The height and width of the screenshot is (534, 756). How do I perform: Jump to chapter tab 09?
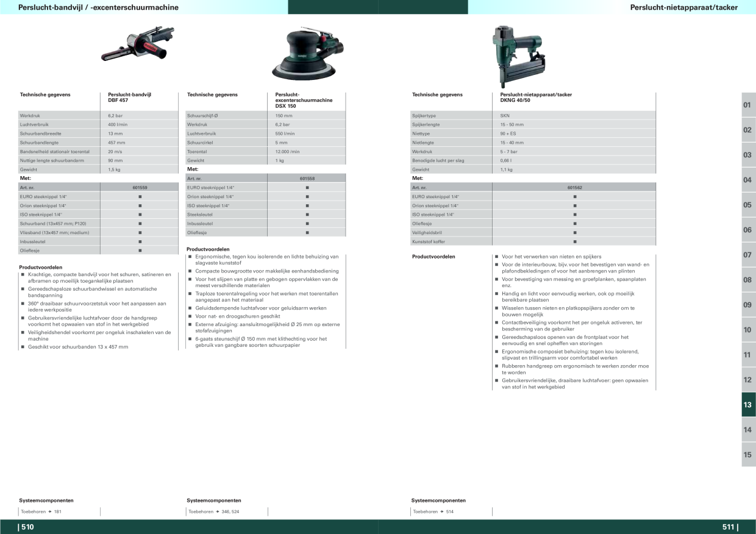click(748, 305)
